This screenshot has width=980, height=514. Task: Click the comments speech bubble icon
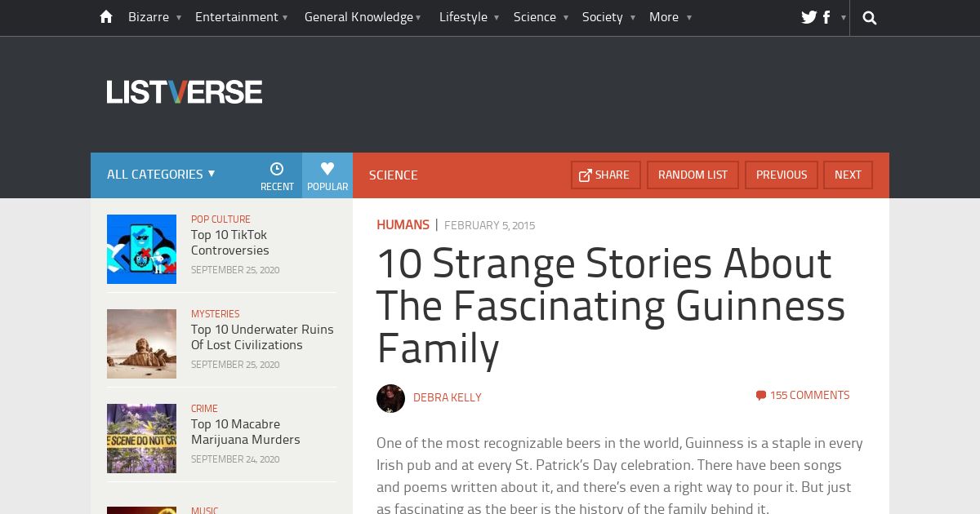coord(761,396)
